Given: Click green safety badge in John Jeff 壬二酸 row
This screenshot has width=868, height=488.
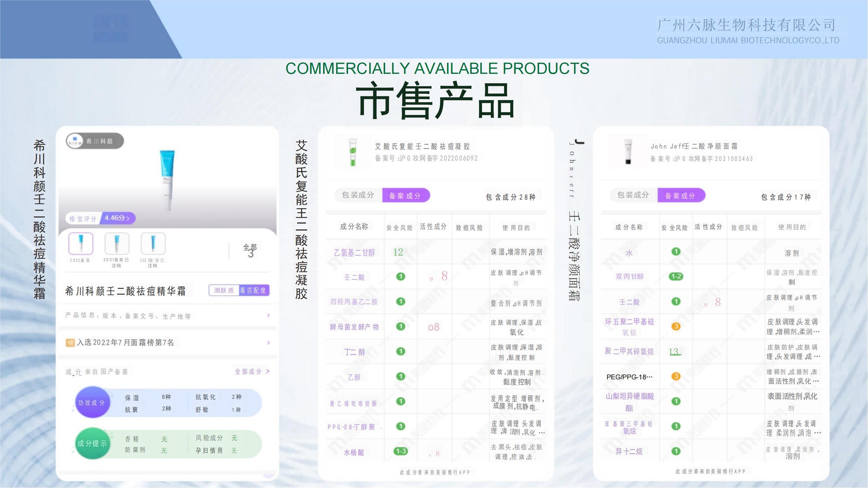Looking at the screenshot, I should (676, 302).
